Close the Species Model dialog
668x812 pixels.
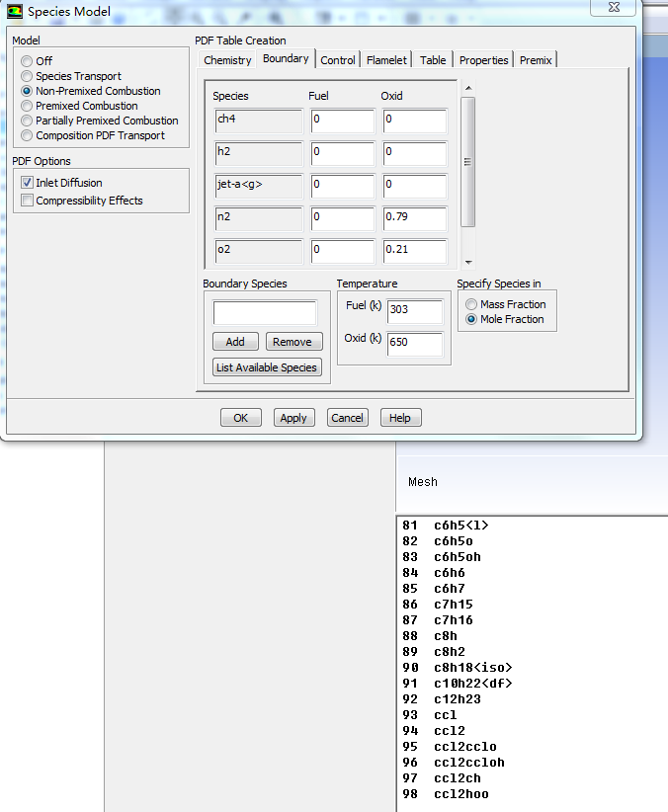point(614,7)
